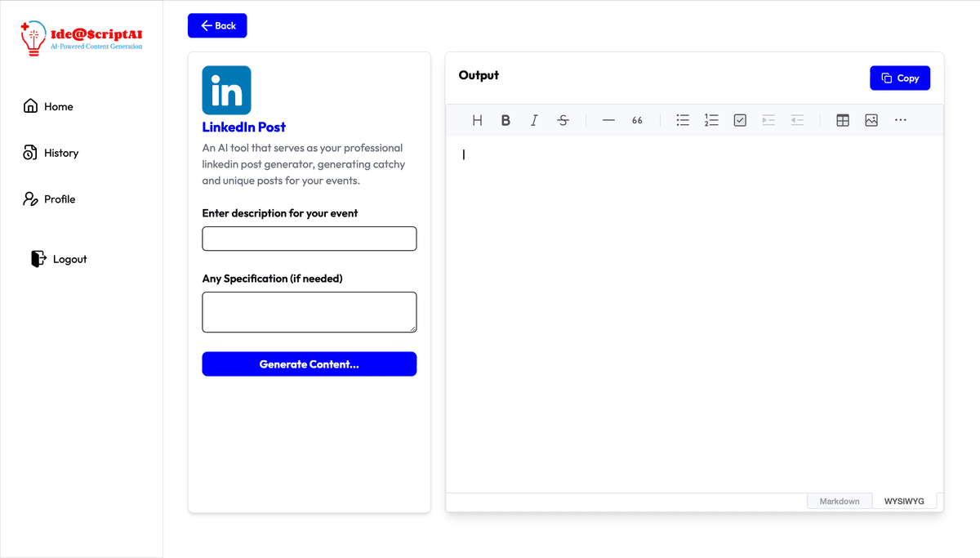Click the Ide@ScriptAI logo
Viewport: 980px width, 558px height.
pos(82,38)
